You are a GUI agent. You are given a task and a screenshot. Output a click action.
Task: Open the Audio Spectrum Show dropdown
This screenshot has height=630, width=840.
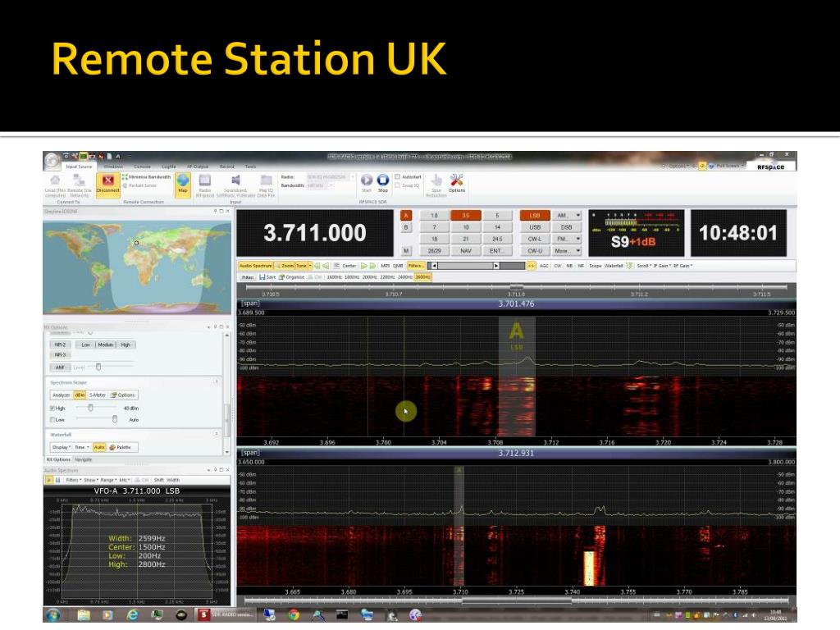point(89,480)
